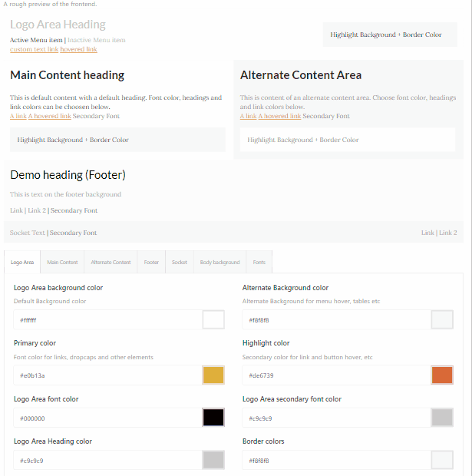Image resolution: width=472 pixels, height=476 pixels.
Task: Click the 'custom text link' in logo area
Action: point(34,49)
